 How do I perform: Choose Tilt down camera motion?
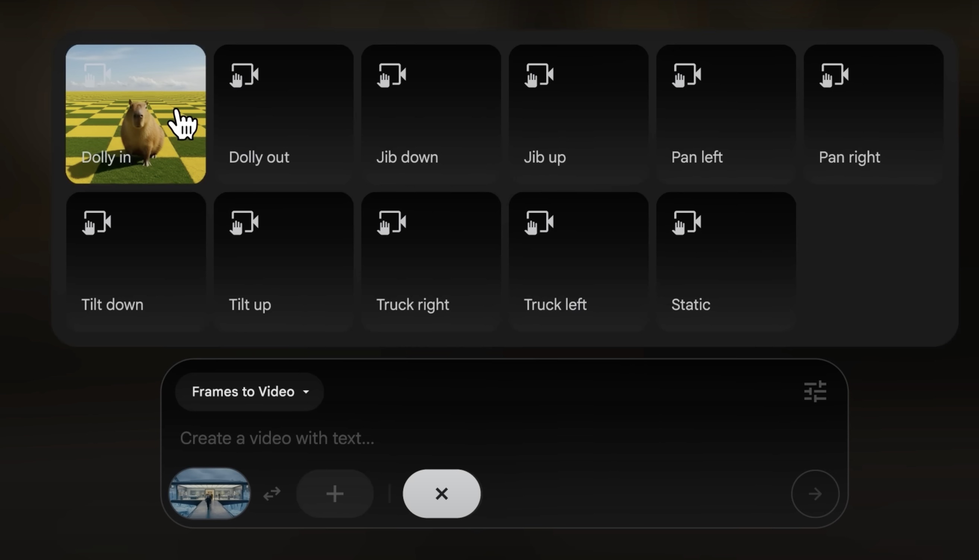pos(136,261)
